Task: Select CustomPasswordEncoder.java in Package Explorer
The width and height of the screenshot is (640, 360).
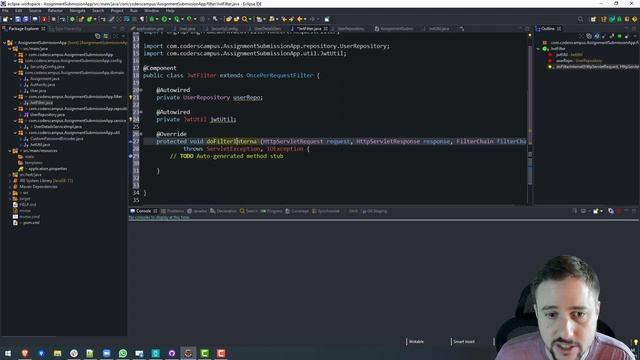Action: point(56,138)
